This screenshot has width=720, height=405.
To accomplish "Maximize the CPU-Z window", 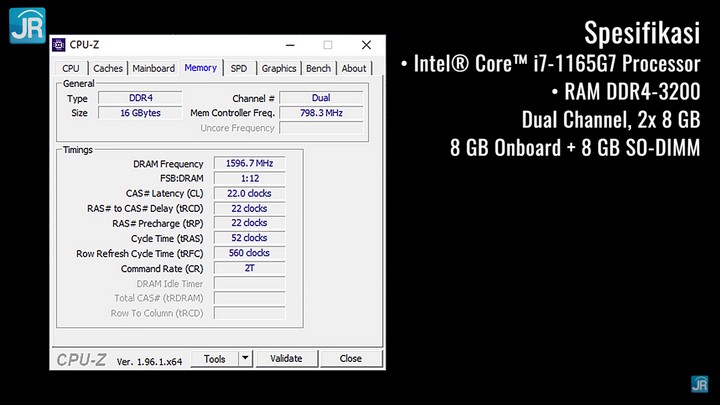I will coord(328,45).
